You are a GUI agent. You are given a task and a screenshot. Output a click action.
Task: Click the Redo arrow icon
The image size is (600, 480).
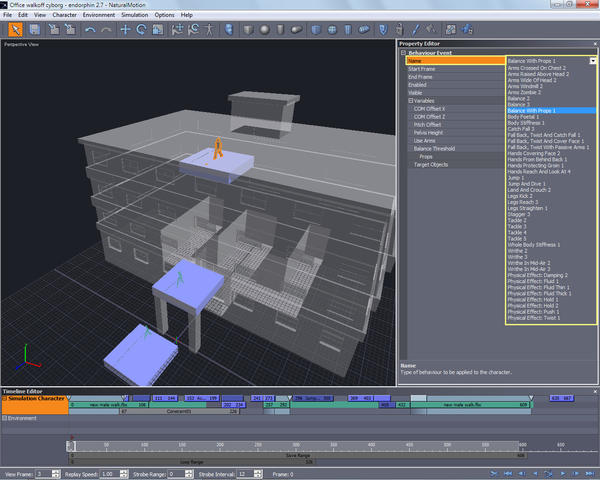coord(106,30)
